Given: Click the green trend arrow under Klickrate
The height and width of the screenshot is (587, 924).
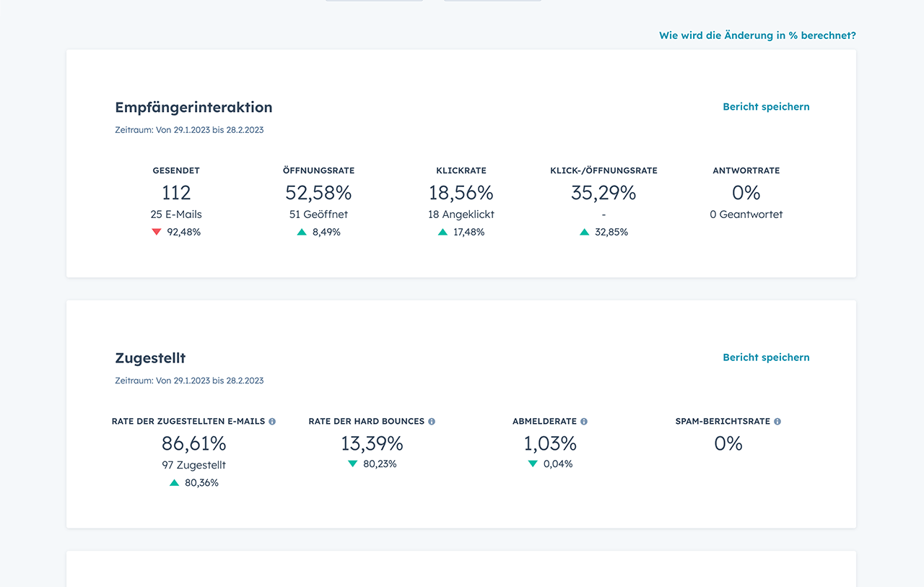Looking at the screenshot, I should coord(443,232).
